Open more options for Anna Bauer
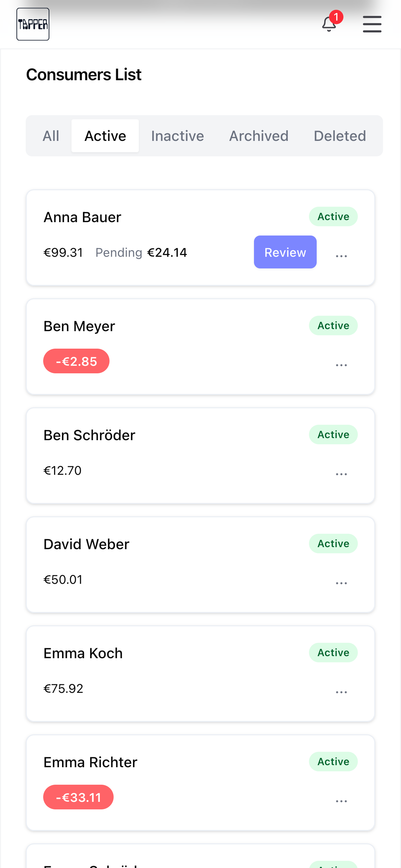401x868 pixels. pyautogui.click(x=341, y=256)
